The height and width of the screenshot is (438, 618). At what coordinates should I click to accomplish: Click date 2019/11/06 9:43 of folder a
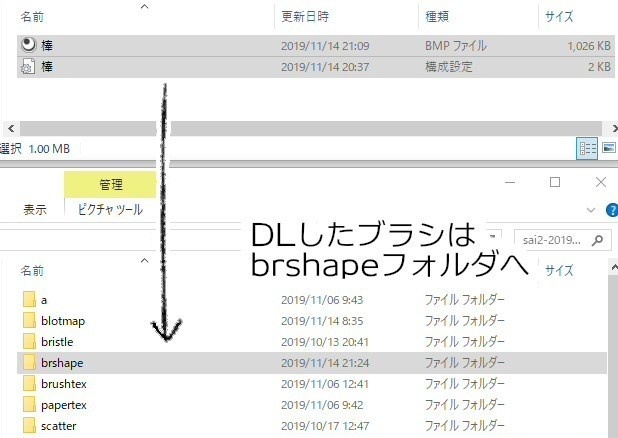click(322, 300)
